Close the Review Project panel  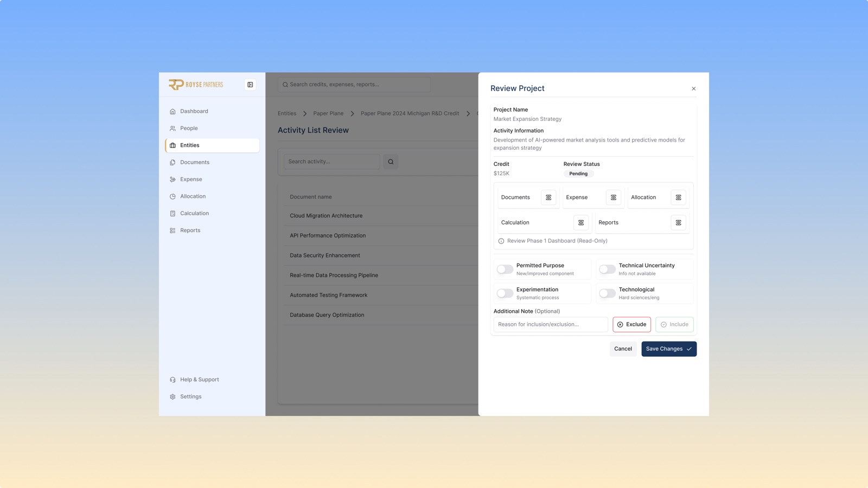pyautogui.click(x=693, y=88)
